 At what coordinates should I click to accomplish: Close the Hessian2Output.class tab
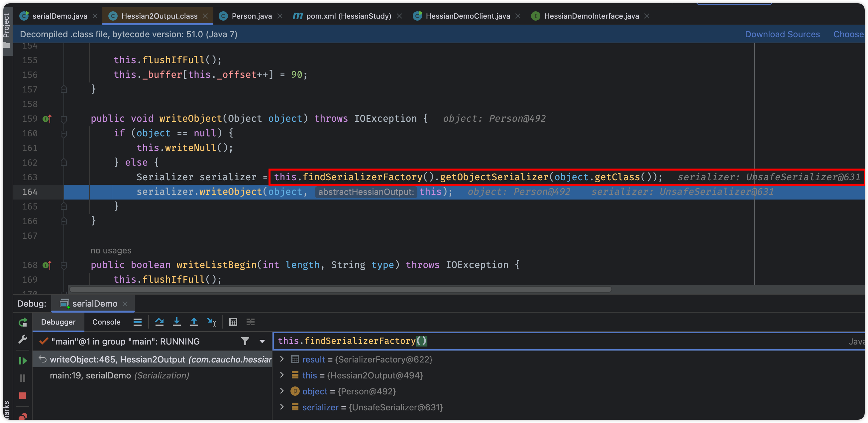point(206,16)
